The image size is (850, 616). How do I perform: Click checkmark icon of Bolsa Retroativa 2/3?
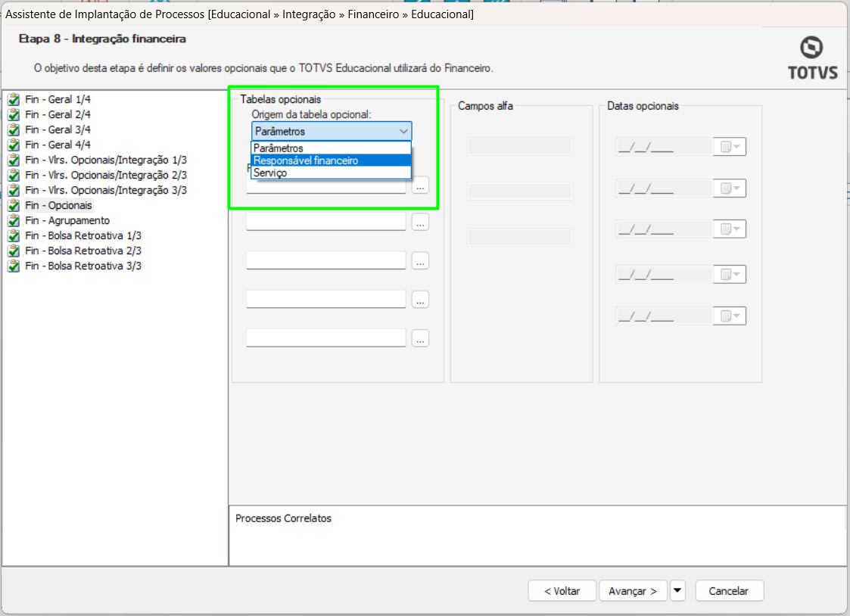(14, 251)
